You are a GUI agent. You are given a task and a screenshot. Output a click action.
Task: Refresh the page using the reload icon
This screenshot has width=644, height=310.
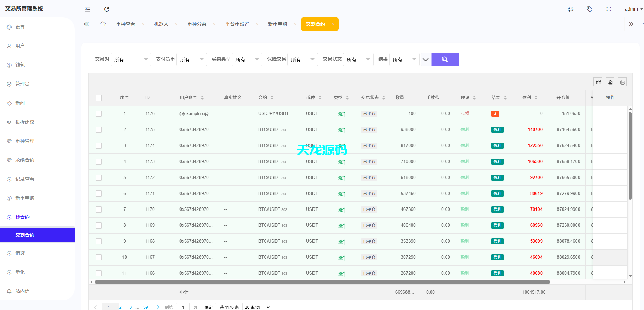[107, 9]
